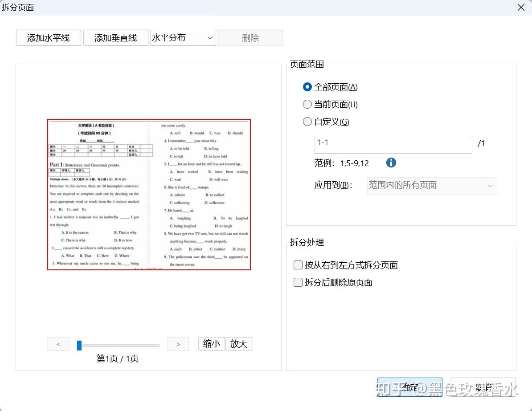Click the 添加垂直线 button
Screen dimensions: 532x411
click(115, 38)
